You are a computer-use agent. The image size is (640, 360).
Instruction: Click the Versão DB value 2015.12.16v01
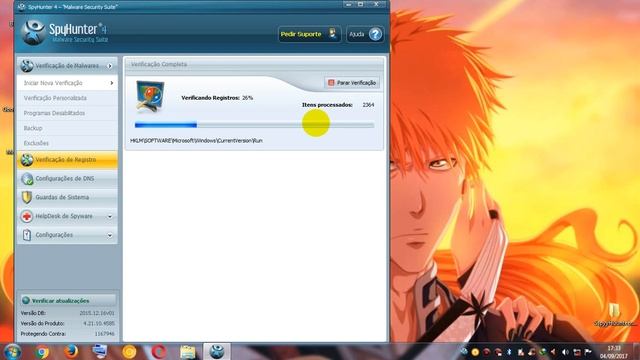click(97, 313)
